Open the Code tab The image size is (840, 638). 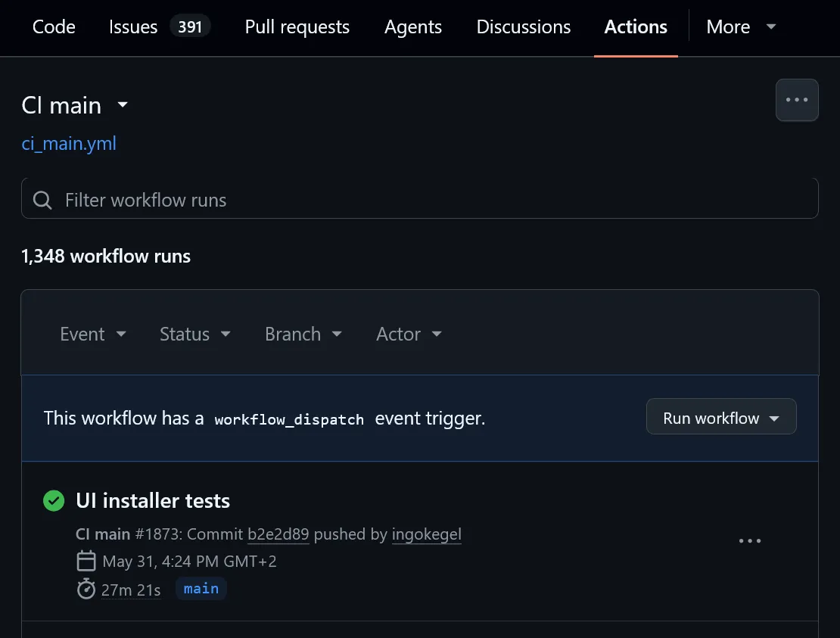(54, 26)
